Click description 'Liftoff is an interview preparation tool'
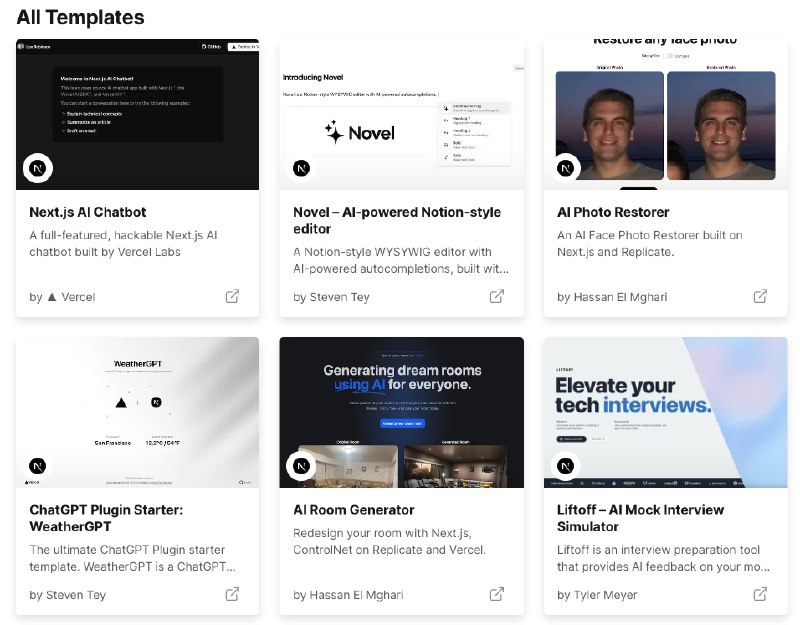The height and width of the screenshot is (625, 800). pos(663,558)
